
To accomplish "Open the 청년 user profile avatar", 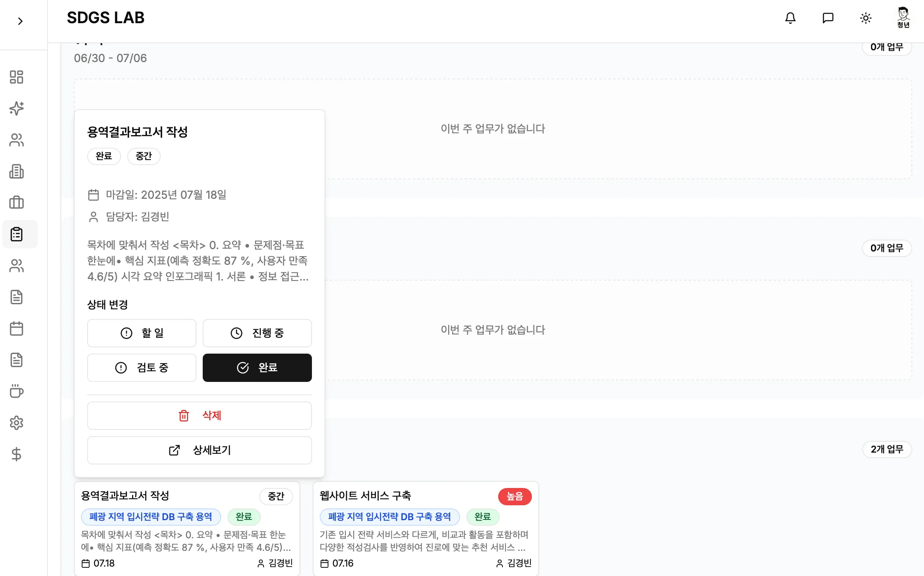I will (x=903, y=18).
